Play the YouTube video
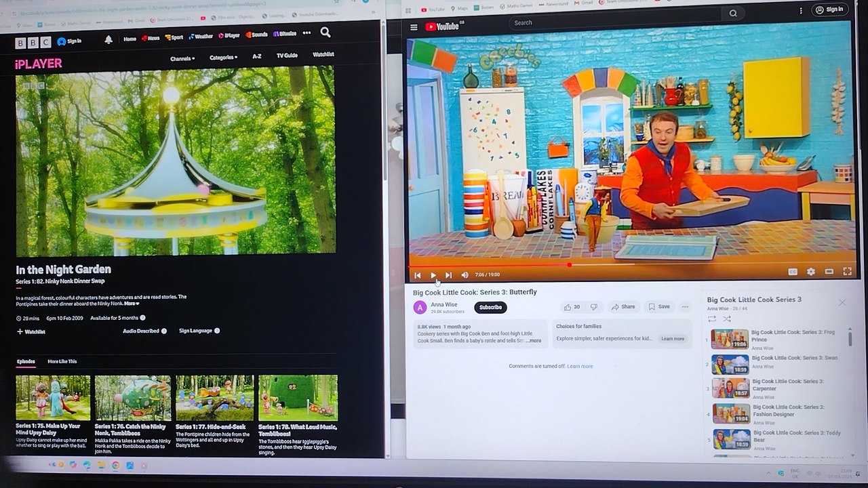 [x=433, y=275]
